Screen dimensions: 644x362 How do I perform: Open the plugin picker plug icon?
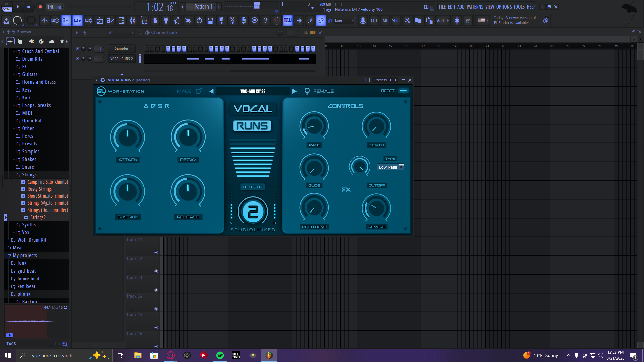click(x=166, y=21)
